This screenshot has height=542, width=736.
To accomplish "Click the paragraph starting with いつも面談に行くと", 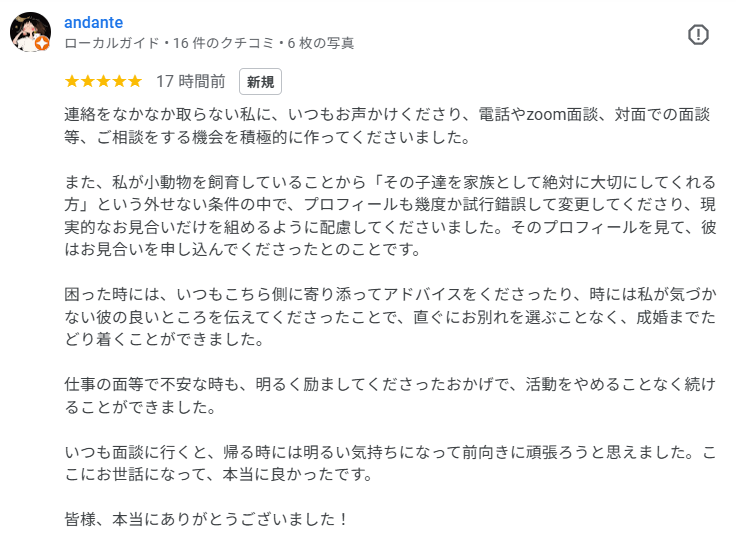I will pos(390,463).
